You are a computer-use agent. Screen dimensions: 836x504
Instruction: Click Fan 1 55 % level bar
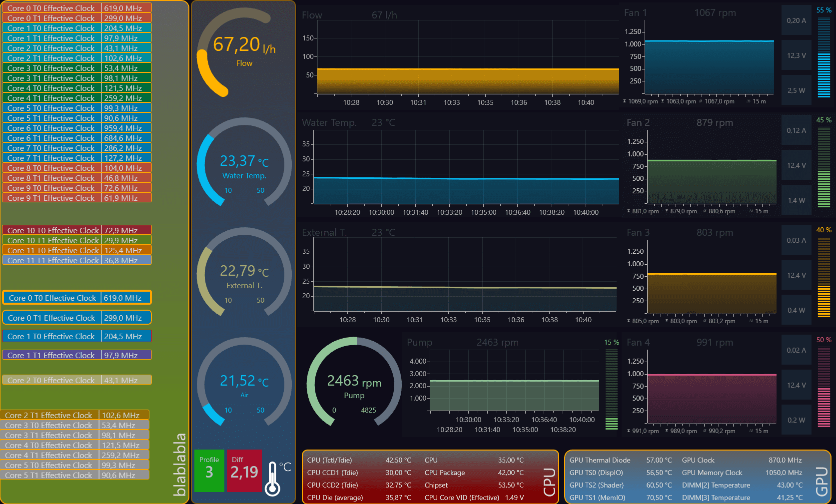824,57
